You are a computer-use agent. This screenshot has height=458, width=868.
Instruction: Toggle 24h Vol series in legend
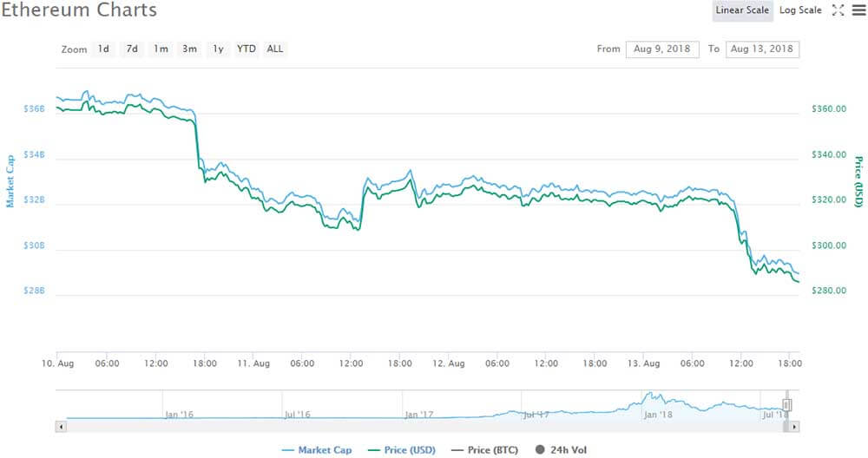561,450
